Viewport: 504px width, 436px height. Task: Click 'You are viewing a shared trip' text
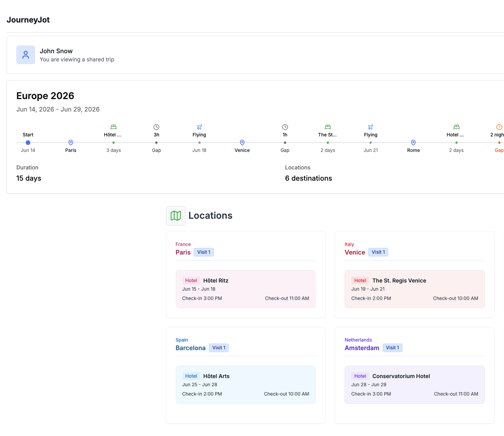77,59
